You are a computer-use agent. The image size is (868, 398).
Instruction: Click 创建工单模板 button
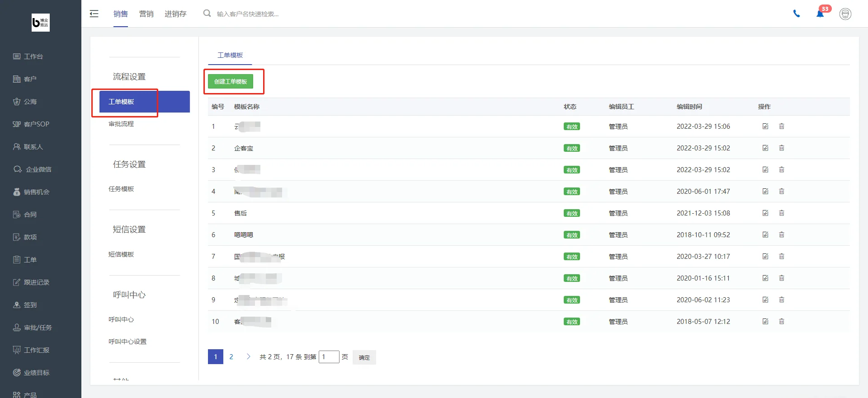[231, 81]
